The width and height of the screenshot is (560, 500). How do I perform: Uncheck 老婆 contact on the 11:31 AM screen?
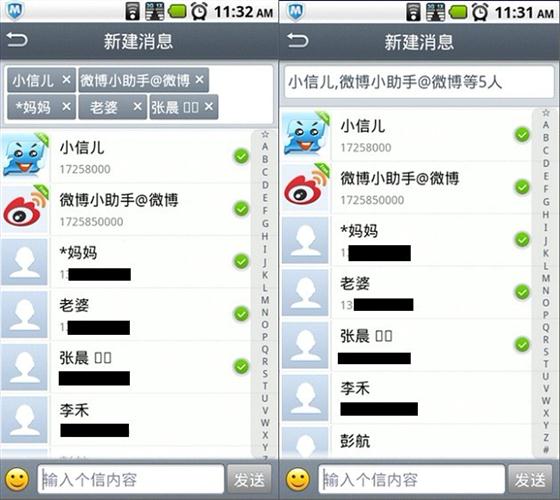tap(522, 292)
